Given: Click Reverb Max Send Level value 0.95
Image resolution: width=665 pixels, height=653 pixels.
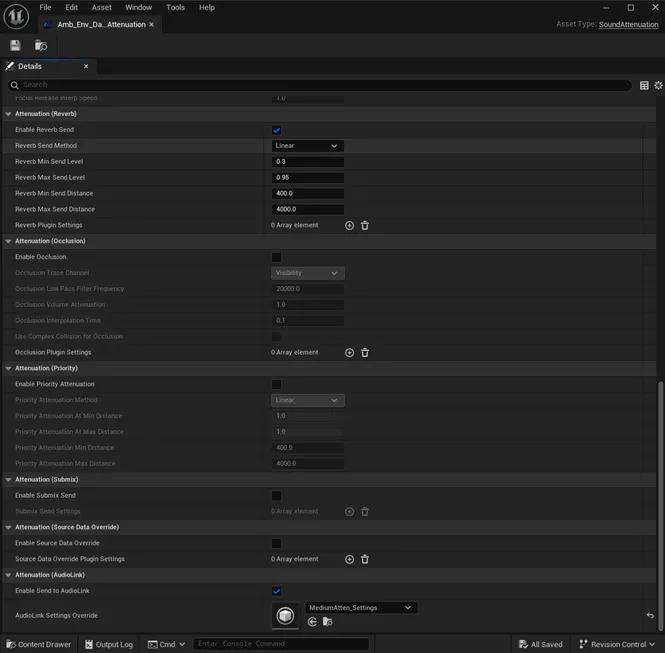Looking at the screenshot, I should pos(307,178).
